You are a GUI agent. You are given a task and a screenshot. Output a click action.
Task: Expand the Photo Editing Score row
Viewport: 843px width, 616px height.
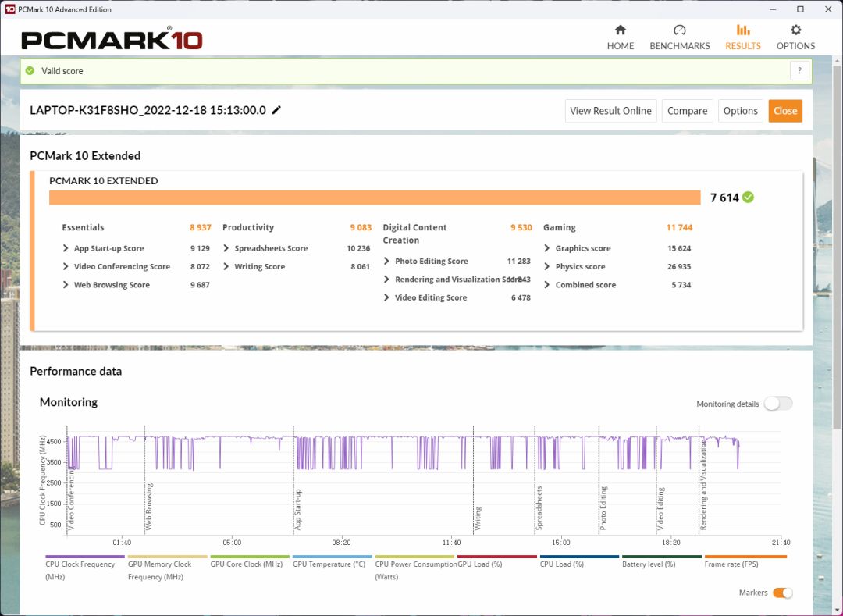click(x=387, y=262)
